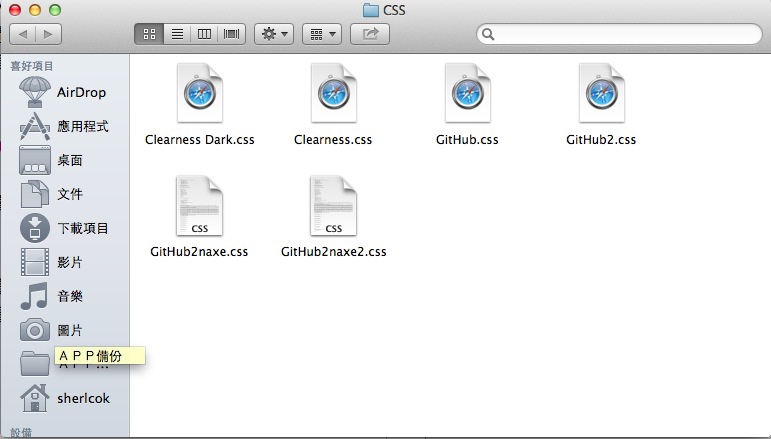Click the Documents sidebar icon
The image size is (771, 439).
click(34, 194)
